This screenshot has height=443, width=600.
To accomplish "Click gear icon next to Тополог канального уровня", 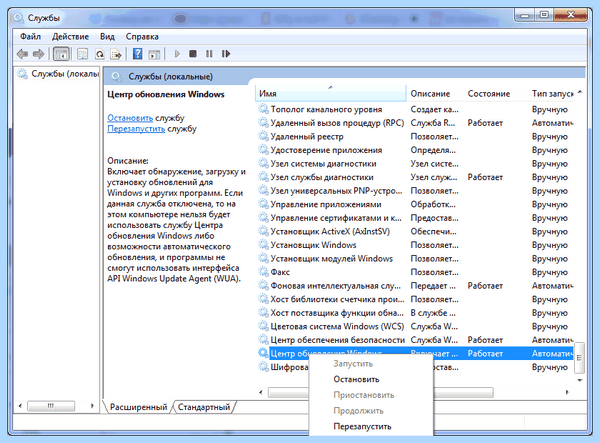I will pyautogui.click(x=263, y=109).
